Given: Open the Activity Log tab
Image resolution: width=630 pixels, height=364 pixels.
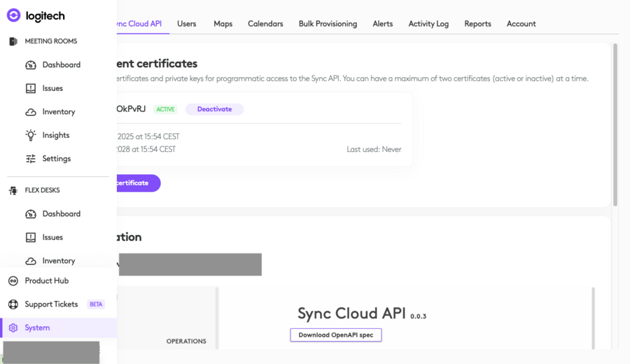Looking at the screenshot, I should pos(428,24).
